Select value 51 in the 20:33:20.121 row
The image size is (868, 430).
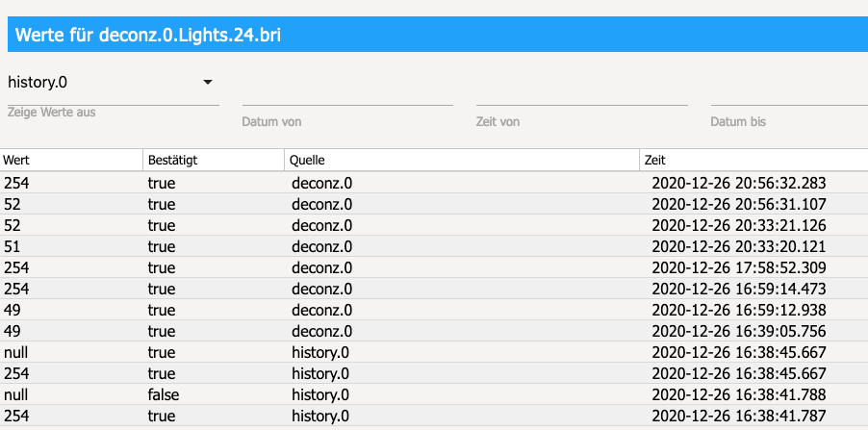pos(13,246)
